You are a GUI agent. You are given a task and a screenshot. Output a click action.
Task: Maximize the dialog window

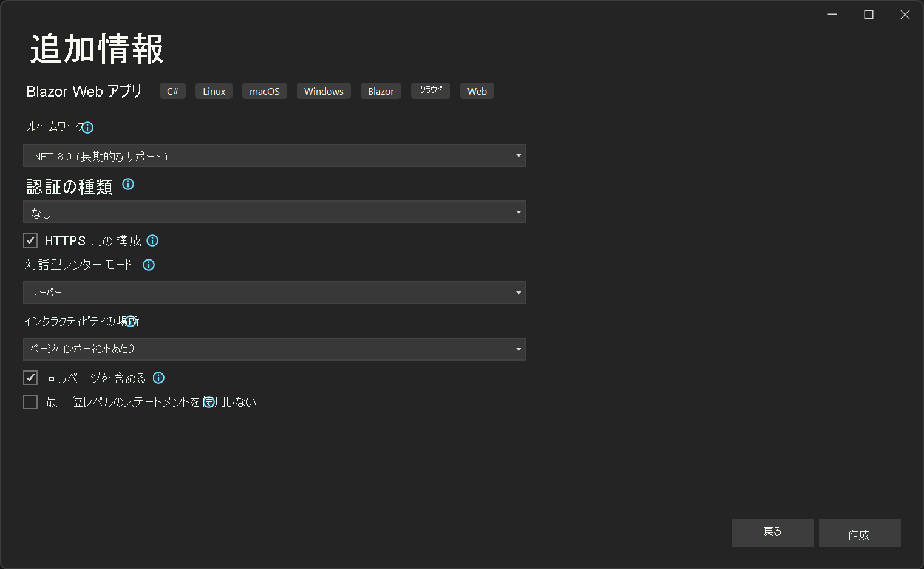[869, 15]
